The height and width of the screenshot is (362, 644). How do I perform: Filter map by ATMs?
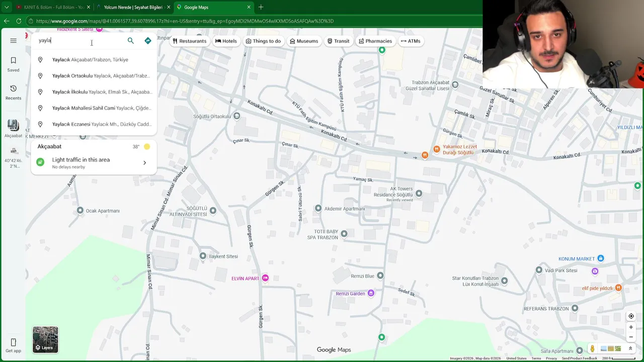(x=411, y=41)
